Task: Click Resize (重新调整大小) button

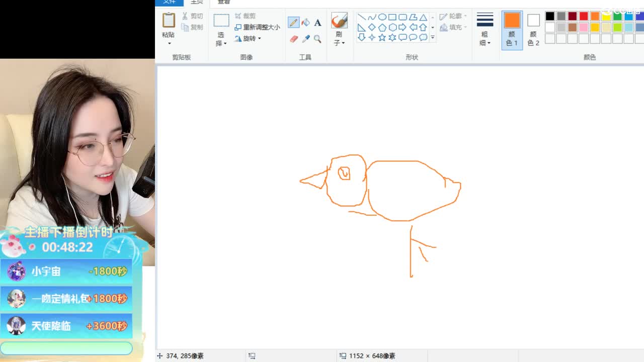Action: [257, 27]
